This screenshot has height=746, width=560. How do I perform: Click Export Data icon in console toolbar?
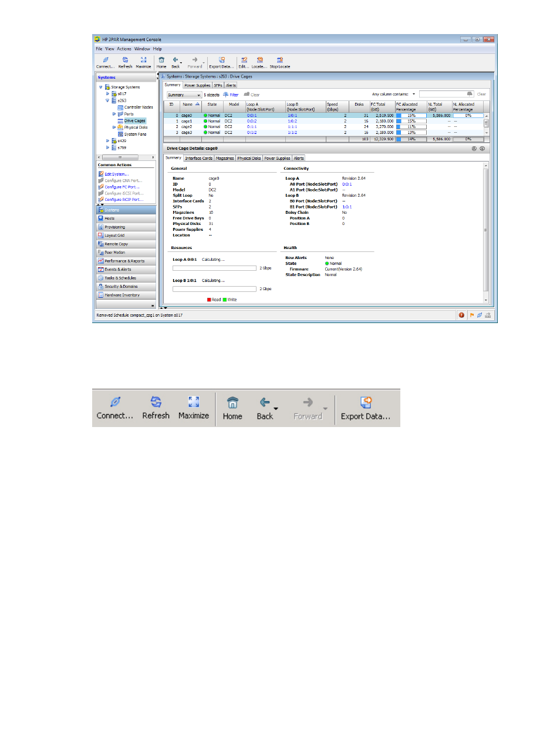[221, 60]
